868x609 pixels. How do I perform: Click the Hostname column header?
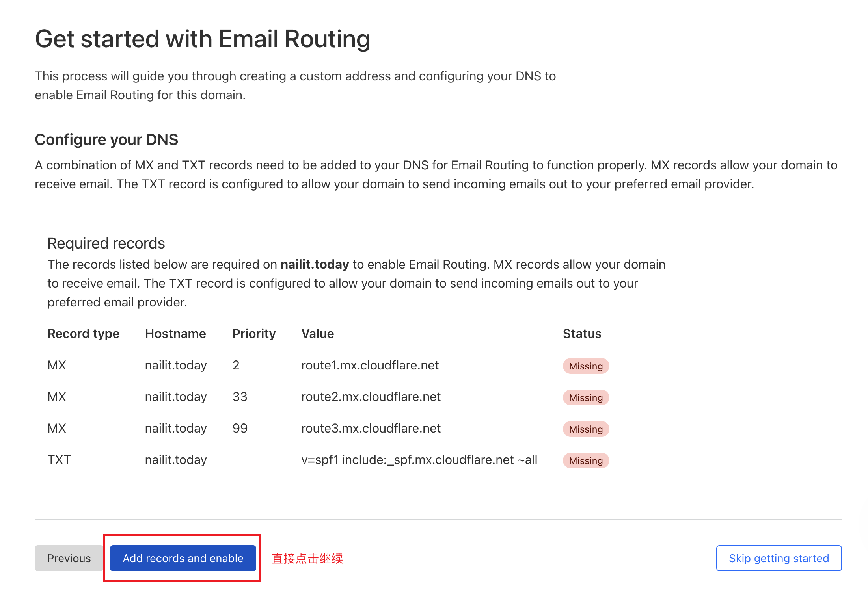(175, 334)
